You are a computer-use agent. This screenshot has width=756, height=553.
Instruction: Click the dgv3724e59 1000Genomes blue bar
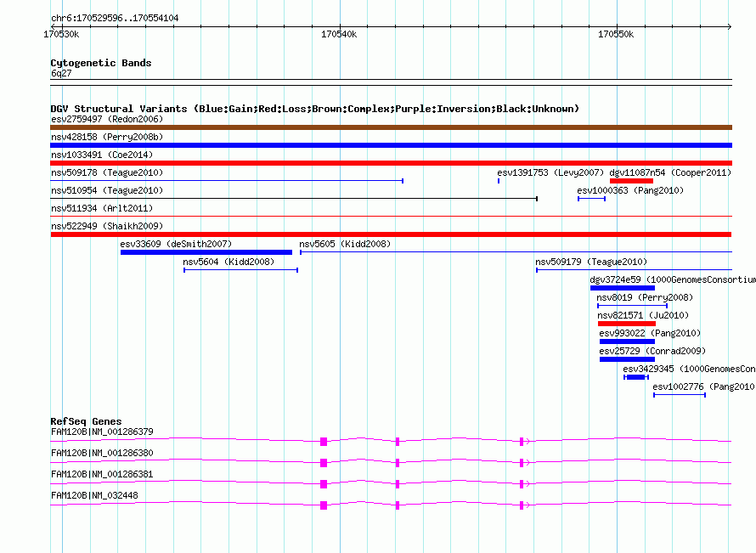point(623,288)
